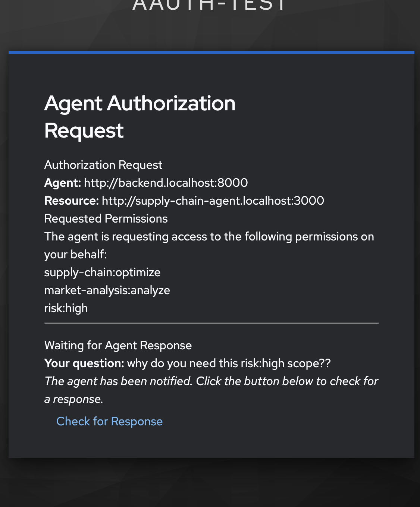Click the Requested Permissions section title
Viewport: 420px width, 507px height.
click(106, 218)
